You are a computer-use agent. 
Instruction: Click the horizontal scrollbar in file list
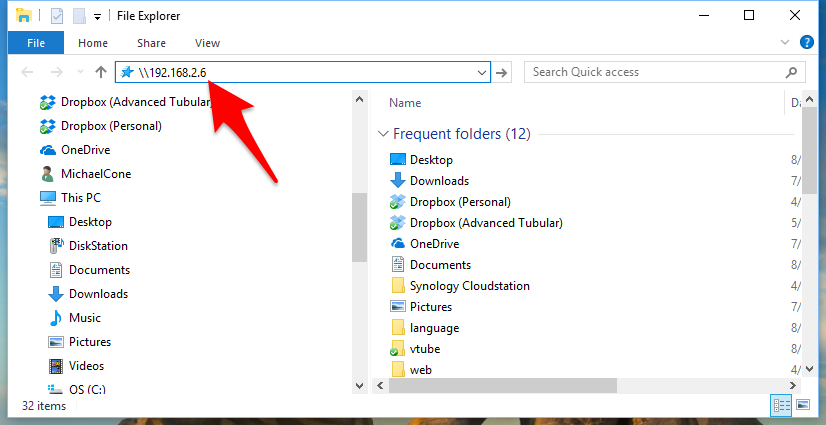pyautogui.click(x=502, y=385)
